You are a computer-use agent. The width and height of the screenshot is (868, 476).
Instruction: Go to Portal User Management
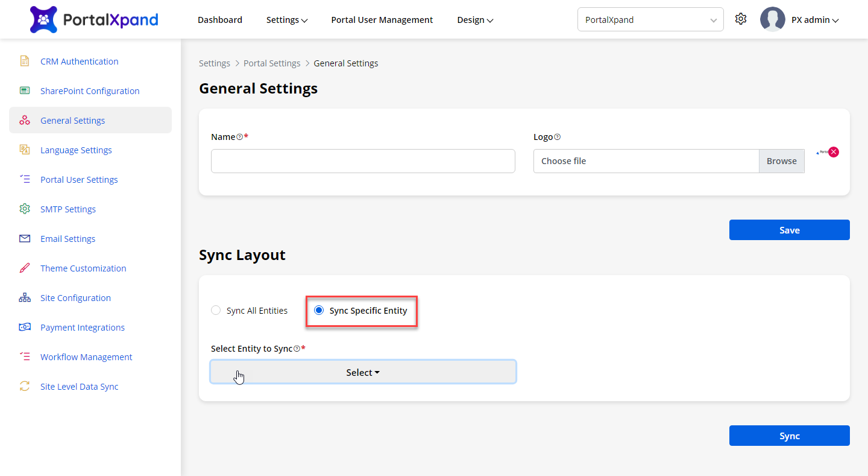[x=382, y=20]
